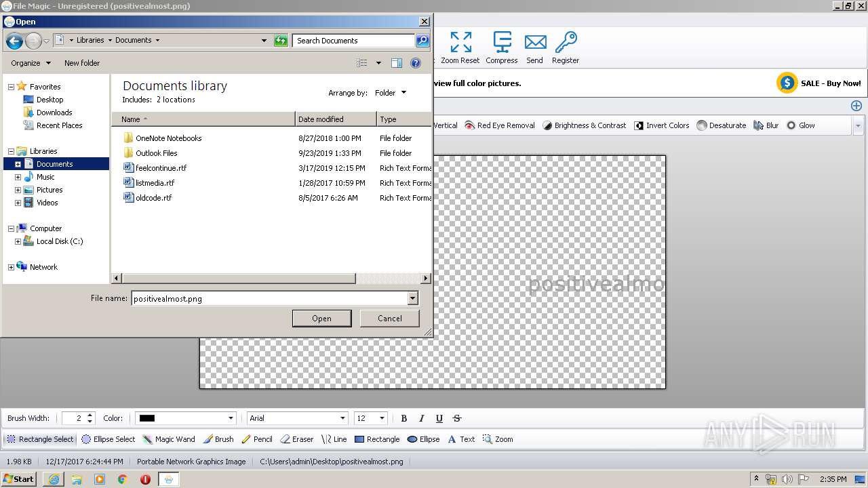Select the Rectangle shape tool
This screenshot has width=868, height=488.
coord(377,439)
